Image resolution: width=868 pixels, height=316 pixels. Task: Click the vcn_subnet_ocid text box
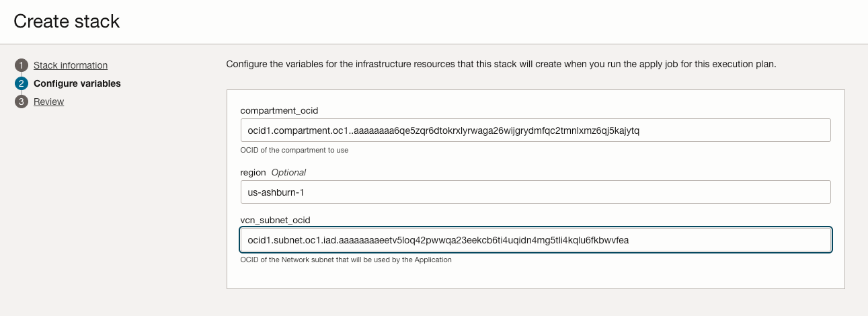click(535, 239)
